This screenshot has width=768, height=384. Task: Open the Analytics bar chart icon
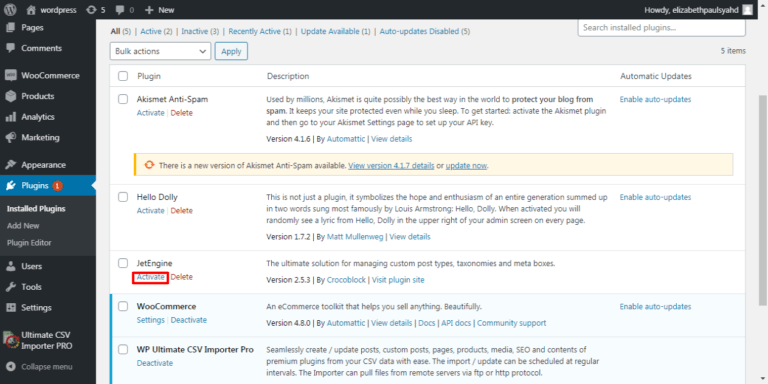pos(10,117)
